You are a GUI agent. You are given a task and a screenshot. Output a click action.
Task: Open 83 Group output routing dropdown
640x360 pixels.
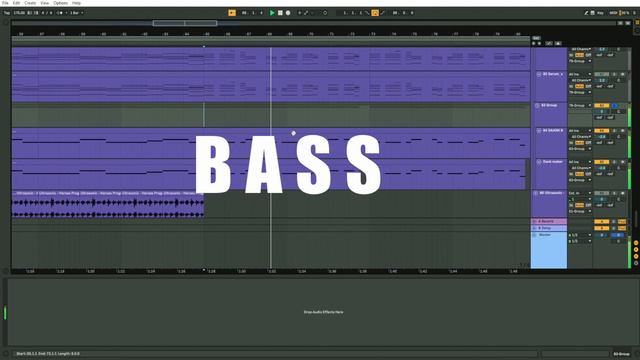tap(580, 105)
